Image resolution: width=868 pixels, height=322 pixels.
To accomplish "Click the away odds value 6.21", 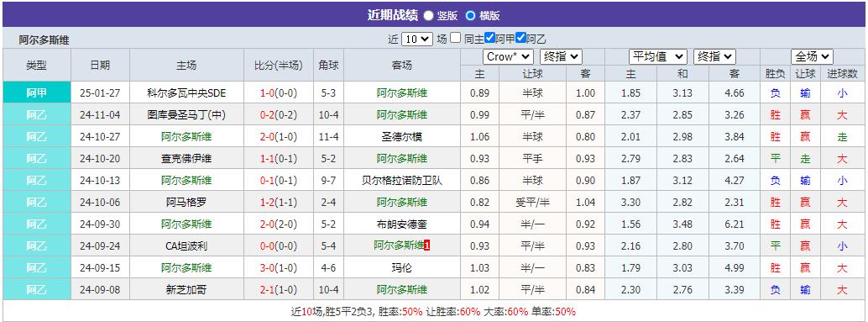I will [x=734, y=224].
